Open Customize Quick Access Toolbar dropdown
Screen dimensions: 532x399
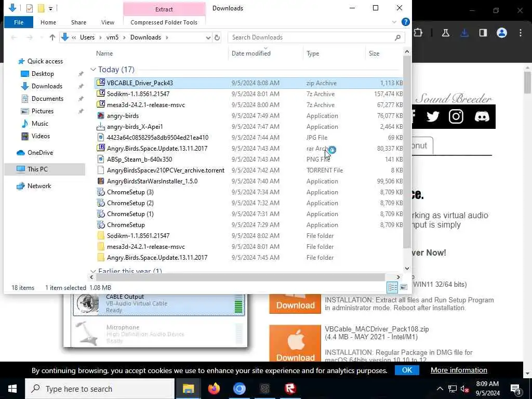pyautogui.click(x=50, y=8)
